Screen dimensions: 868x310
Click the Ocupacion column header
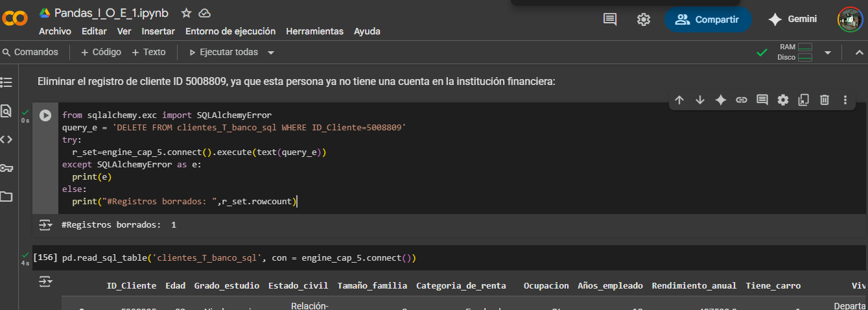(x=546, y=285)
